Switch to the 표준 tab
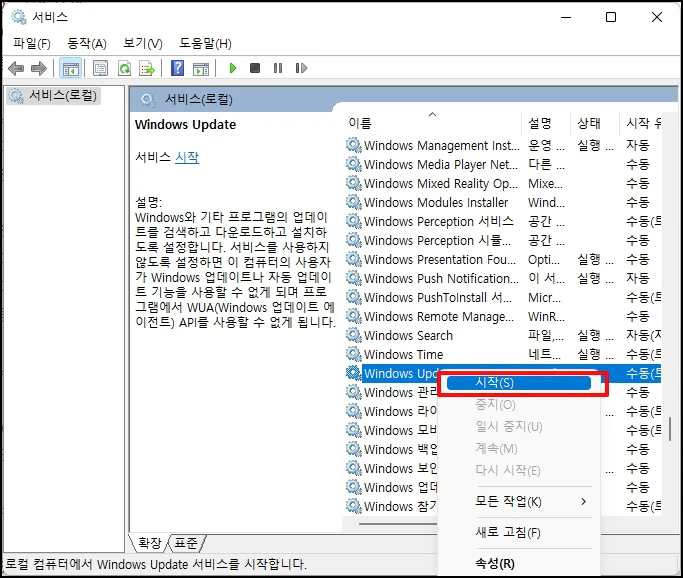This screenshot has height=578, width=683. (x=186, y=543)
